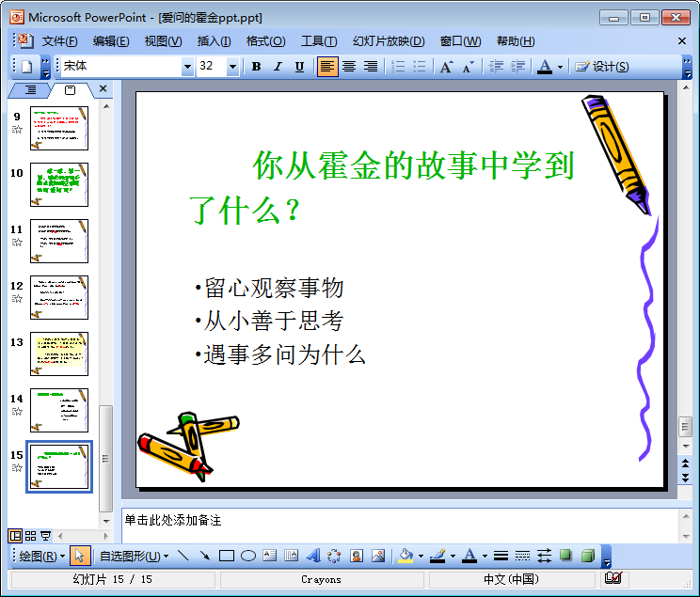Viewport: 700px width, 597px height.
Task: Click the Next Slide double-arrow button
Action: point(685,479)
